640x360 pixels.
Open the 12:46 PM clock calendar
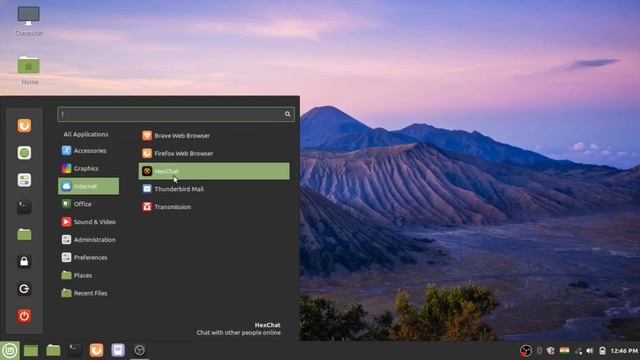tap(624, 351)
